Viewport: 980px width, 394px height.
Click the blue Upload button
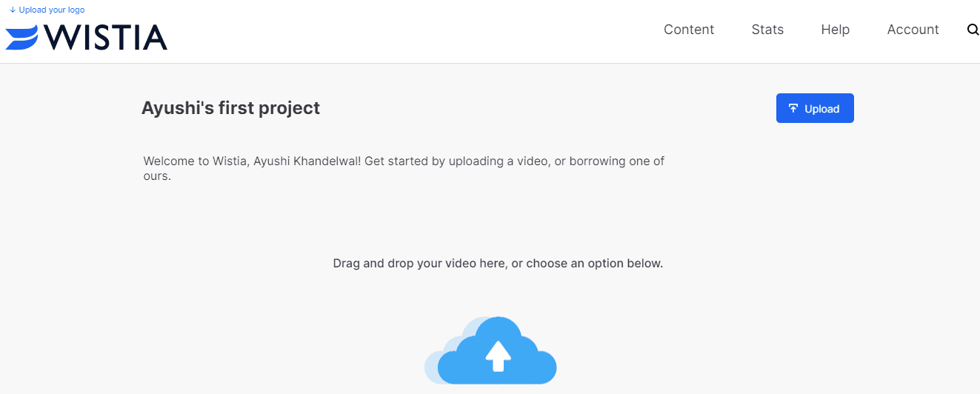tap(815, 108)
